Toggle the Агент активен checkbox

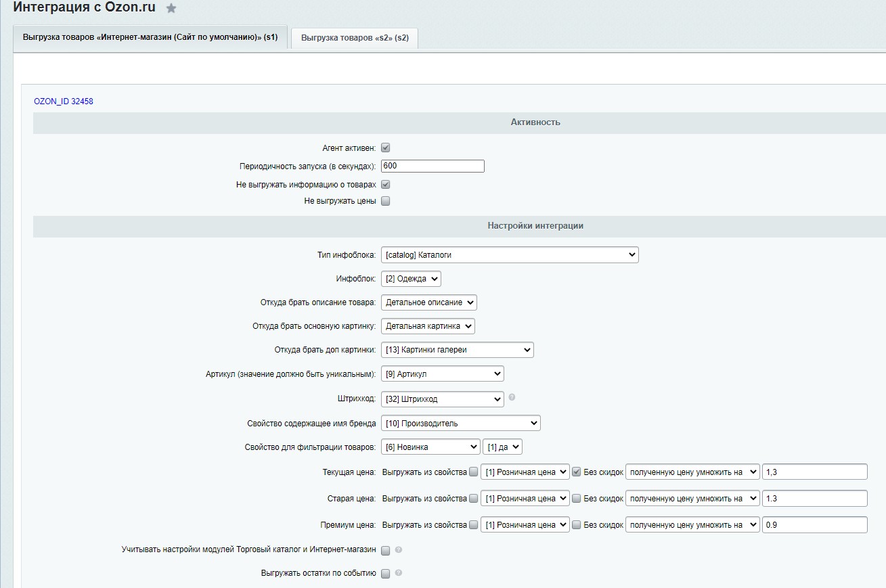coord(386,148)
